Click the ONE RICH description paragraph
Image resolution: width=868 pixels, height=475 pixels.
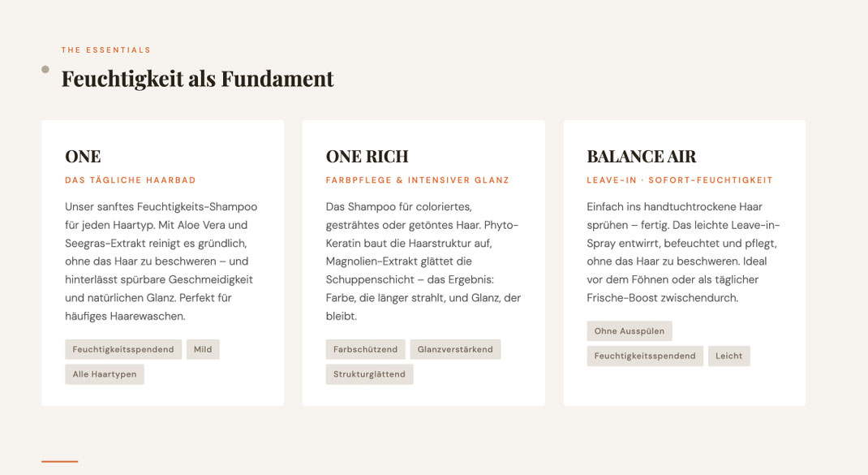coord(423,261)
